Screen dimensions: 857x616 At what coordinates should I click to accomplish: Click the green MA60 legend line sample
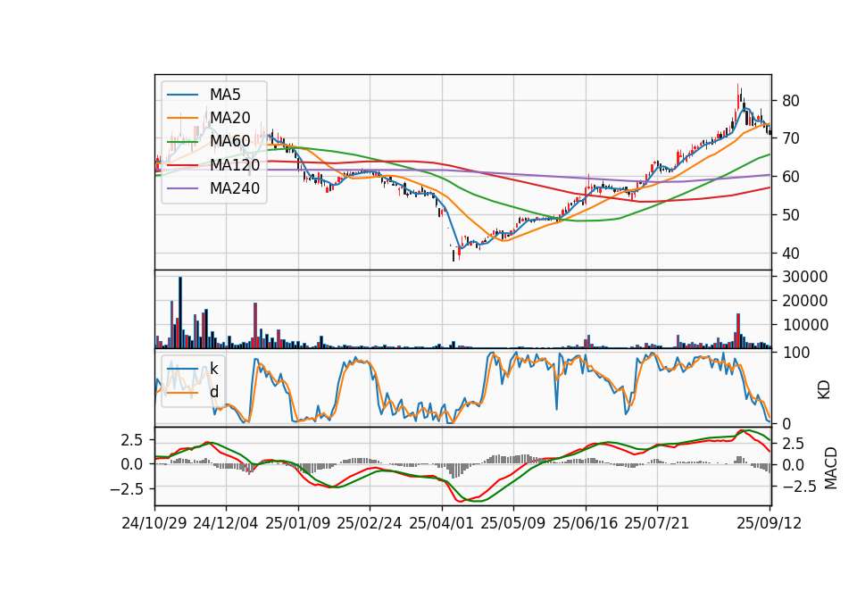click(182, 141)
